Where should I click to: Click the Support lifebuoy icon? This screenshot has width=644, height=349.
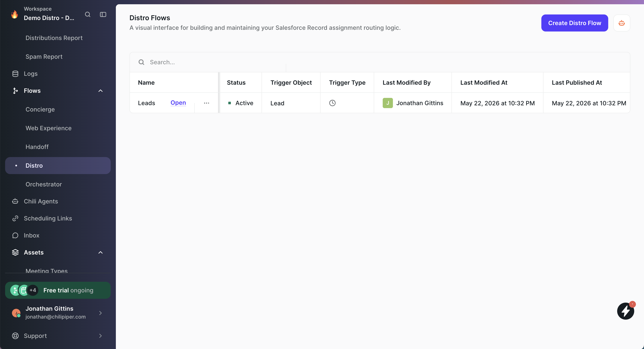point(15,336)
